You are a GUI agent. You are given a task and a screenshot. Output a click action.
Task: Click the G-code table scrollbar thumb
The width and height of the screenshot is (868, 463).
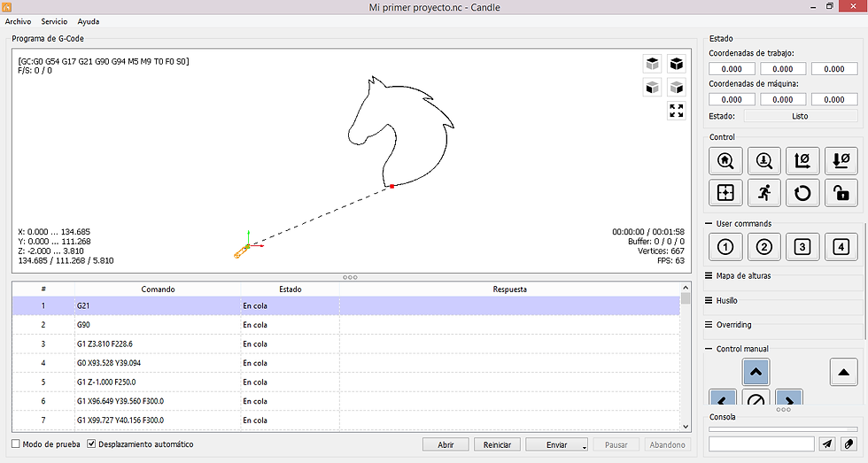point(686,298)
